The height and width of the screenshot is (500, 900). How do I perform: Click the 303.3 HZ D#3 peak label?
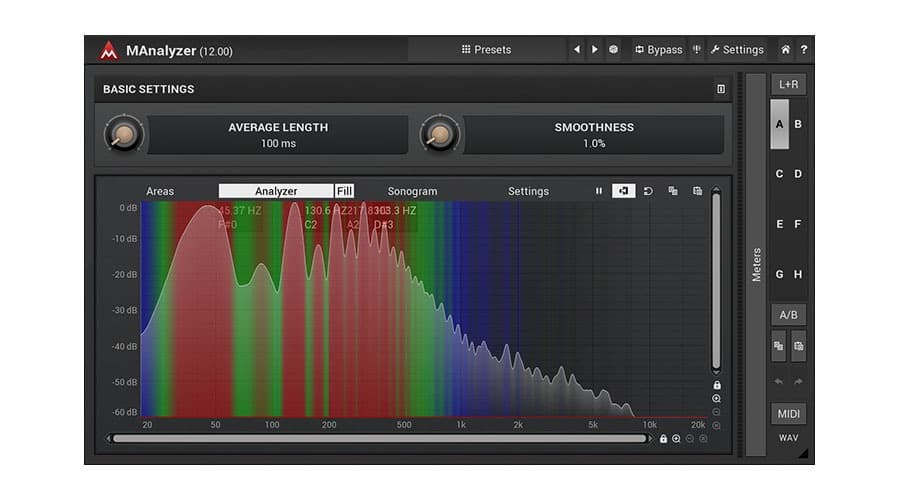click(395, 217)
